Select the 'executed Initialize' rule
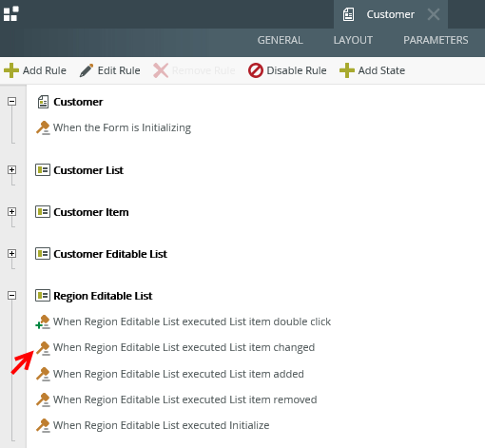Image resolution: width=485 pixels, height=448 pixels. pyautogui.click(x=162, y=425)
